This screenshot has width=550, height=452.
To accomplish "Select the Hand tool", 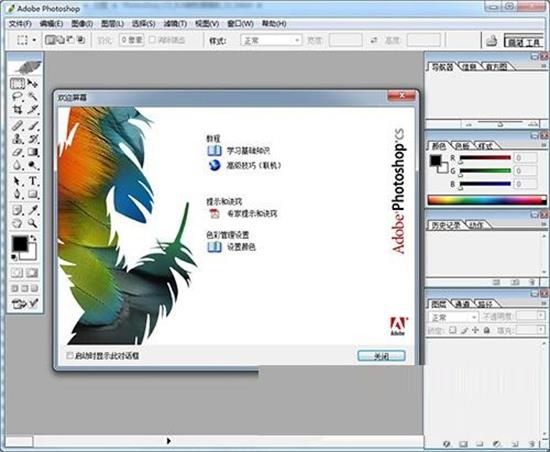I will click(x=17, y=223).
